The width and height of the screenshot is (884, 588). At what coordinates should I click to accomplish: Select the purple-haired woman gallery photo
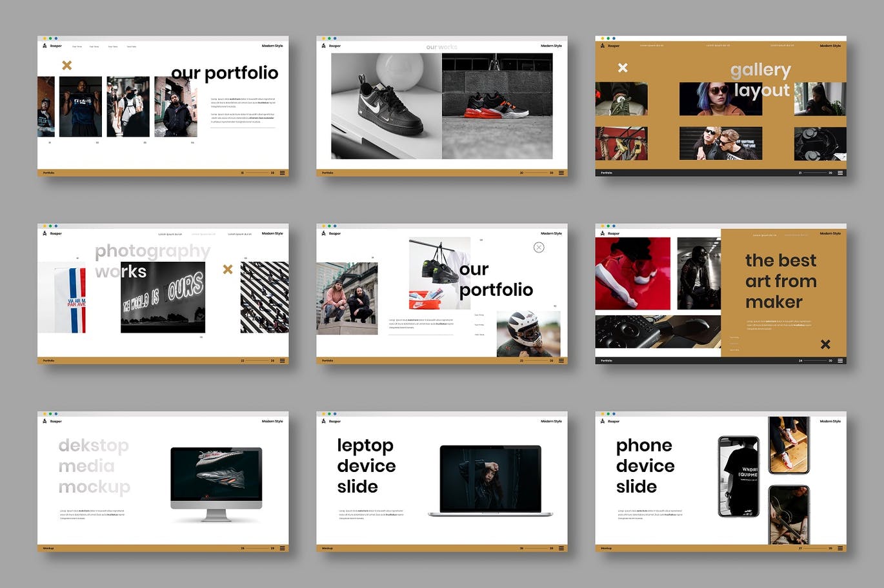[720, 99]
